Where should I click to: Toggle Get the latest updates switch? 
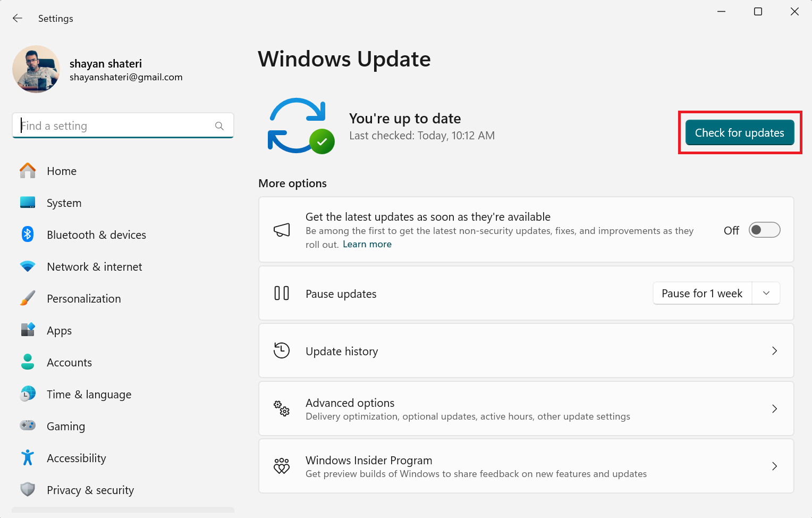point(764,230)
